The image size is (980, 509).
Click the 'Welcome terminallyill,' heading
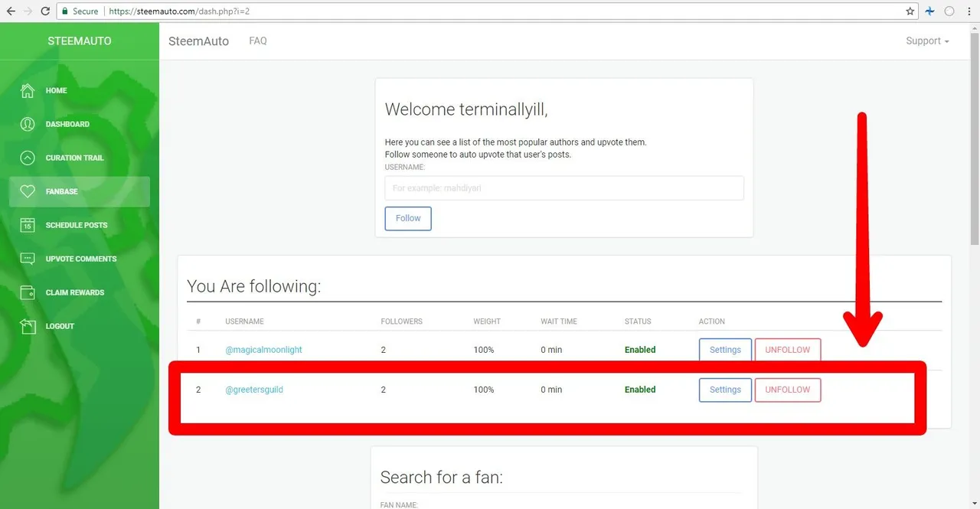466,109
